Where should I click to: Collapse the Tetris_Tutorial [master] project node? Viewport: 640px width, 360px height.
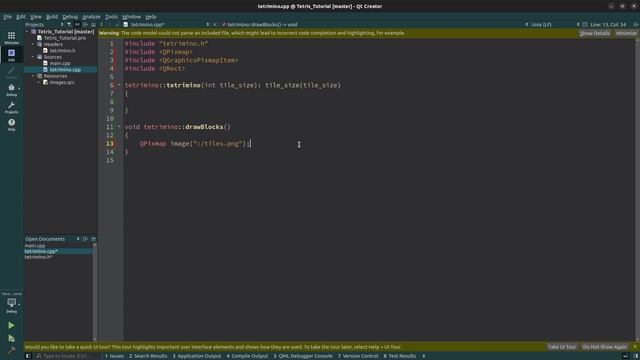tap(27, 31)
